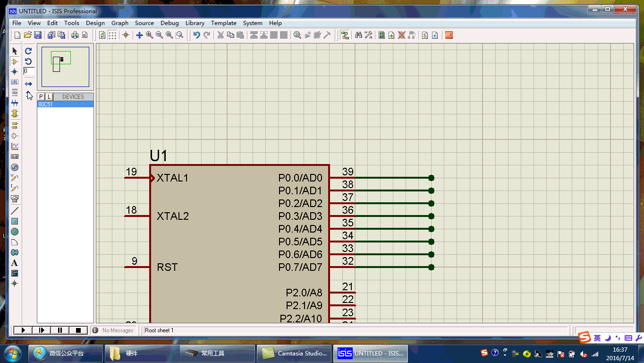Choose the Selection Mode arrow tool
Image resolution: width=644 pixels, height=363 pixels.
pos(15,51)
